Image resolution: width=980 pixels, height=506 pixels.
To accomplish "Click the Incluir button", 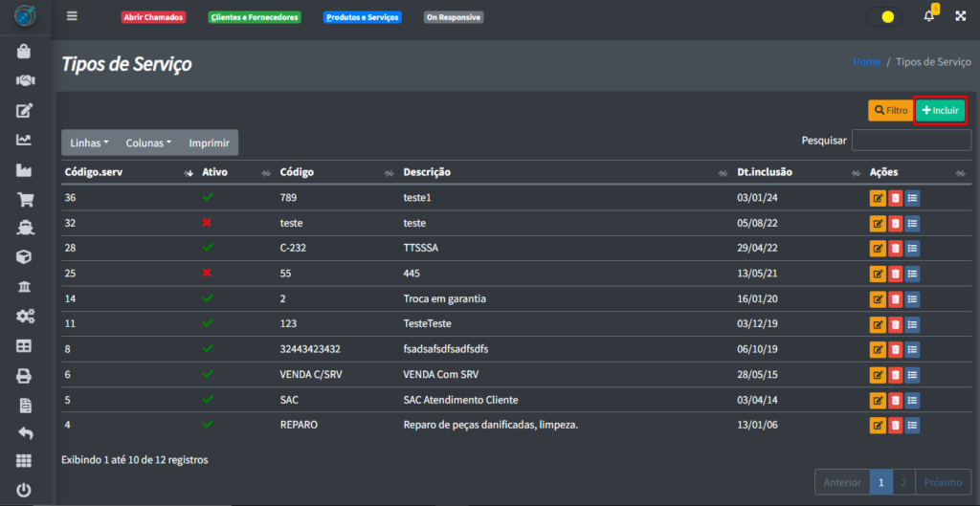I will pos(940,111).
